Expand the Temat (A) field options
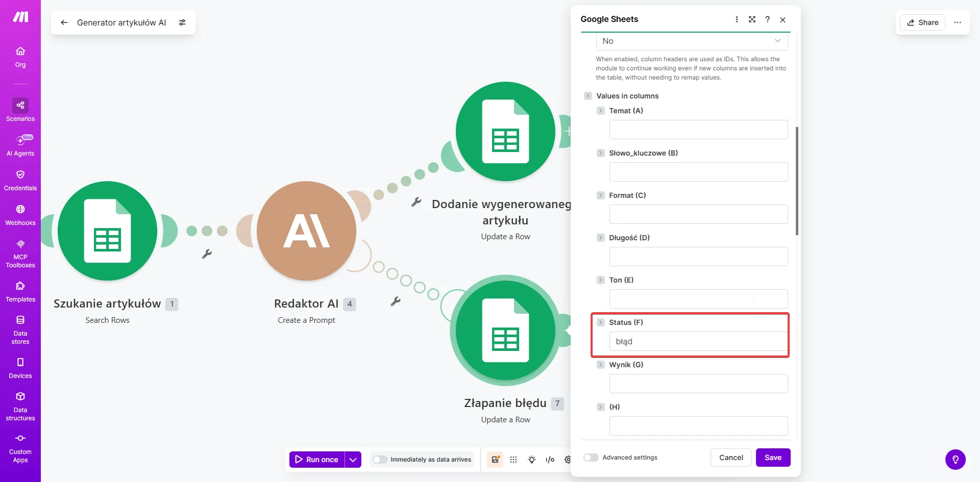The height and width of the screenshot is (482, 980). [x=601, y=111]
